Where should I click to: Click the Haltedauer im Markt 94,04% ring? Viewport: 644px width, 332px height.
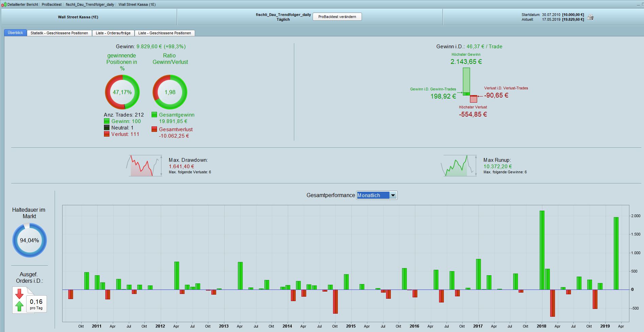tap(30, 240)
